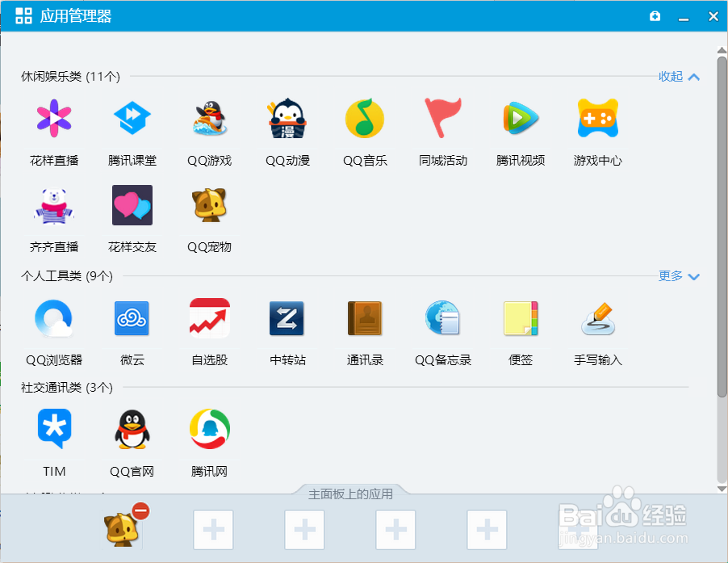Open 自选股 stock app
The image size is (728, 563).
click(x=210, y=319)
